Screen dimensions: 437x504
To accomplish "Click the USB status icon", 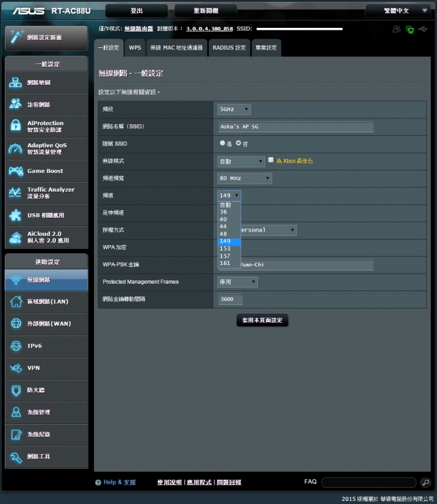I will click(423, 29).
